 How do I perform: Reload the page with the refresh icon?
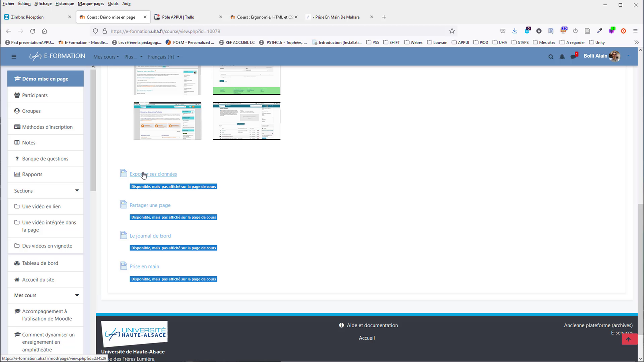pyautogui.click(x=32, y=31)
